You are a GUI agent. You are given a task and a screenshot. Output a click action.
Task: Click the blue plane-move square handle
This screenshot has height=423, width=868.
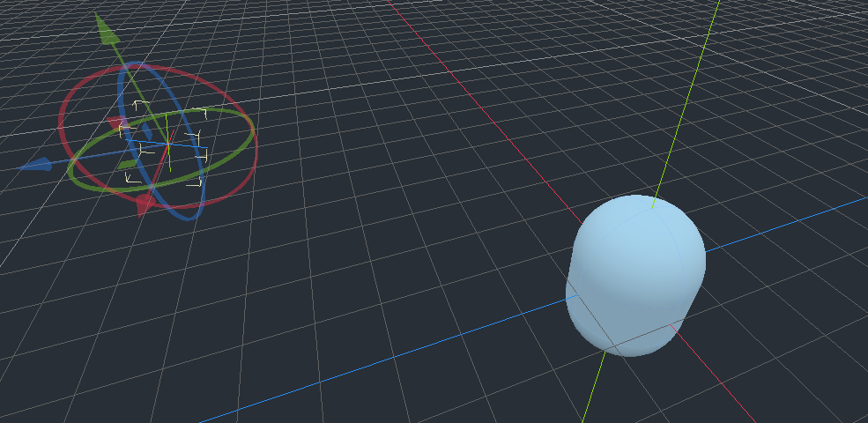(146, 132)
